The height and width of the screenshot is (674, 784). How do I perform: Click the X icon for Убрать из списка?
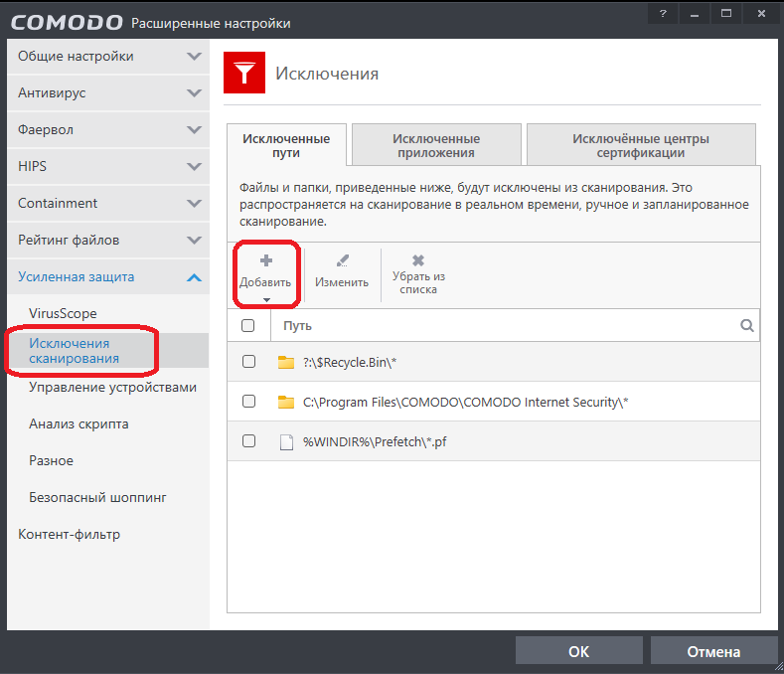pos(418,260)
